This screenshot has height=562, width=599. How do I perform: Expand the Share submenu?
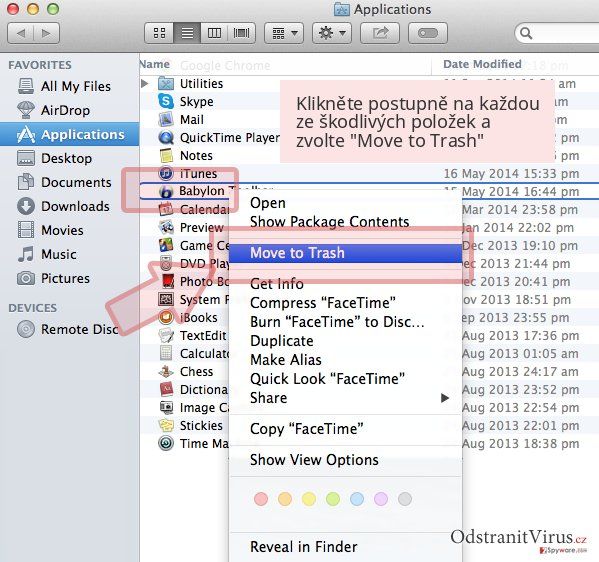pos(345,398)
